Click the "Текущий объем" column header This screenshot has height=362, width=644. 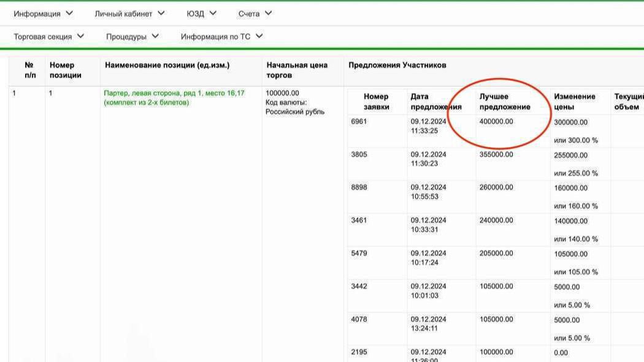(629, 102)
